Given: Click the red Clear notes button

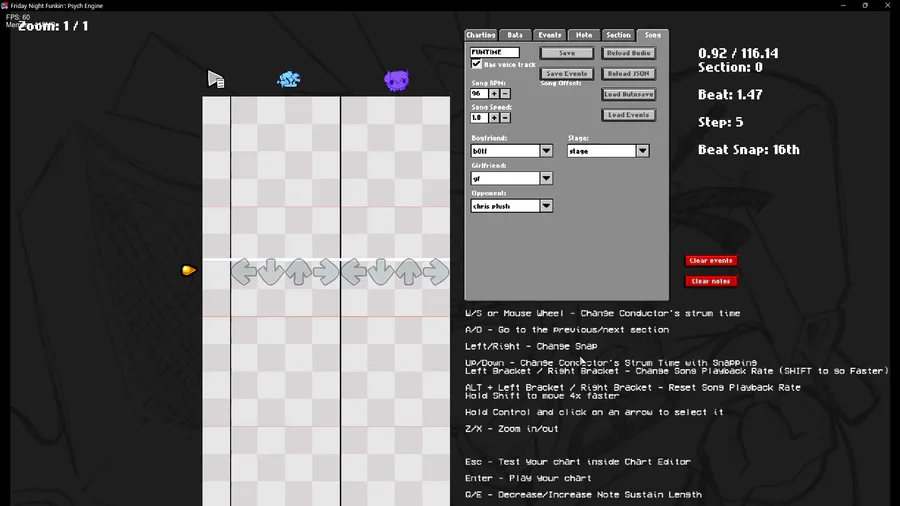Looking at the screenshot, I should click(711, 281).
